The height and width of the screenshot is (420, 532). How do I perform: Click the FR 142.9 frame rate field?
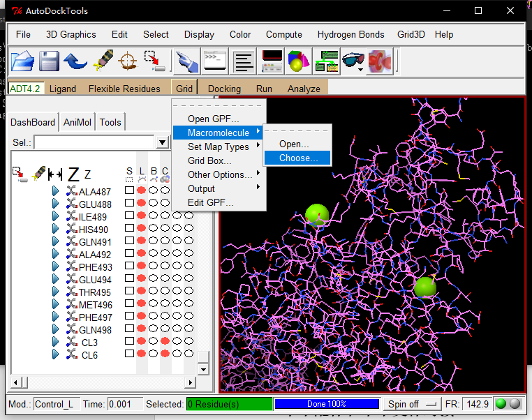[x=477, y=404]
